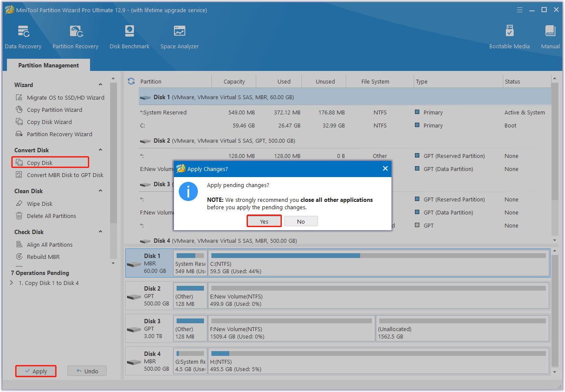Click the refresh icon beside Partition header

click(x=131, y=81)
